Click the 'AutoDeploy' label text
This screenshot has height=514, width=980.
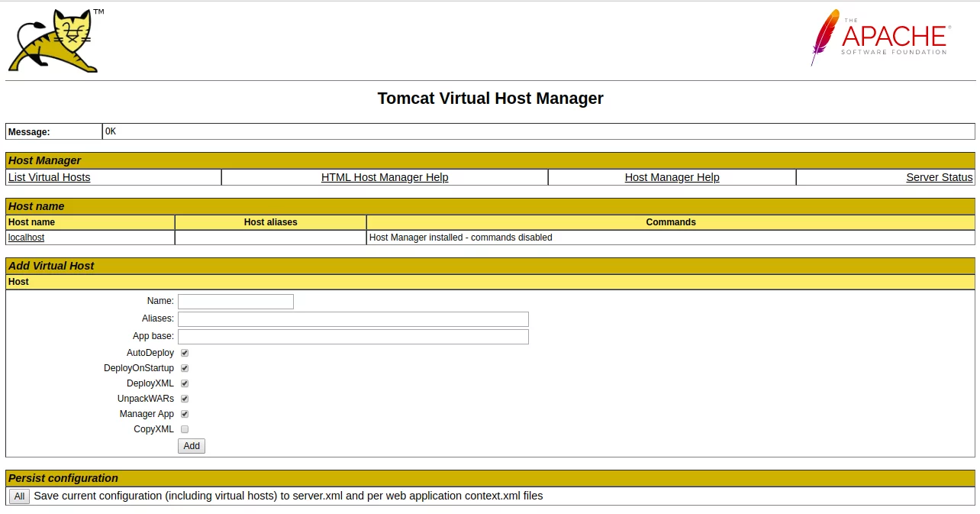[x=150, y=353]
